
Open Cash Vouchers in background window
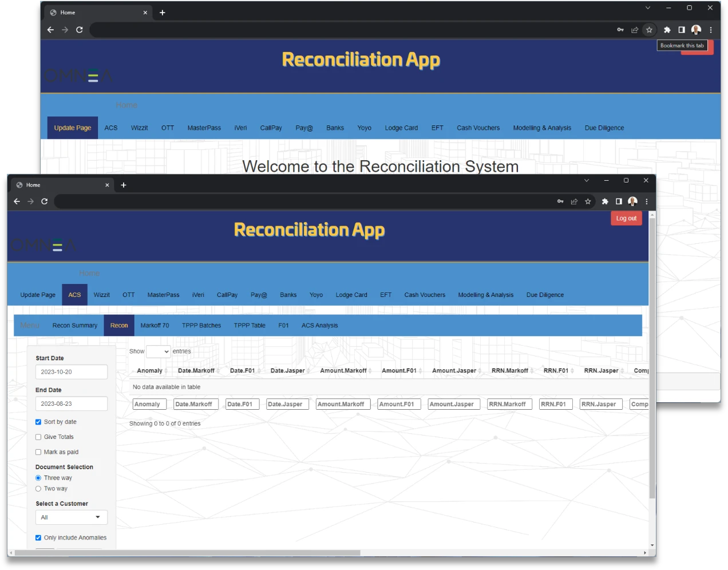478,128
